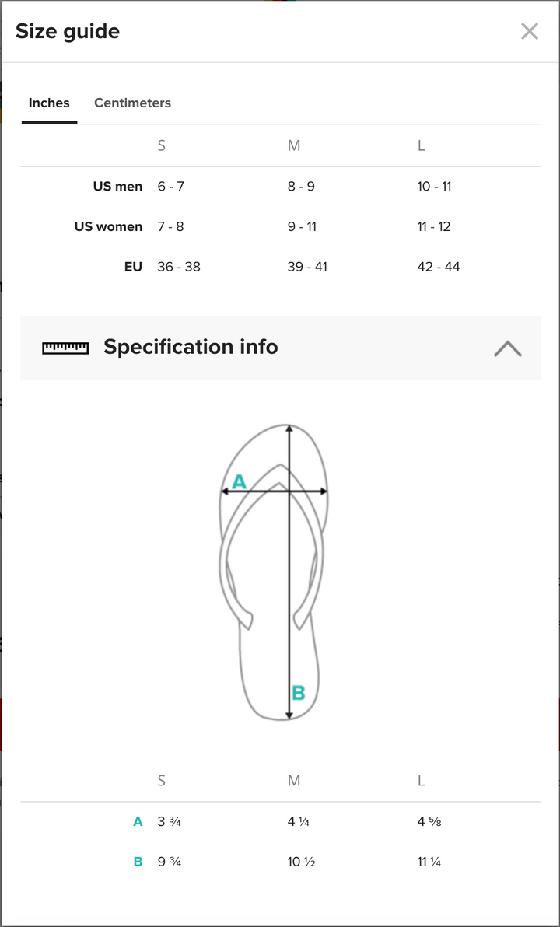This screenshot has width=560, height=927.
Task: Click the teal B length marker on diagram
Action: [x=298, y=692]
